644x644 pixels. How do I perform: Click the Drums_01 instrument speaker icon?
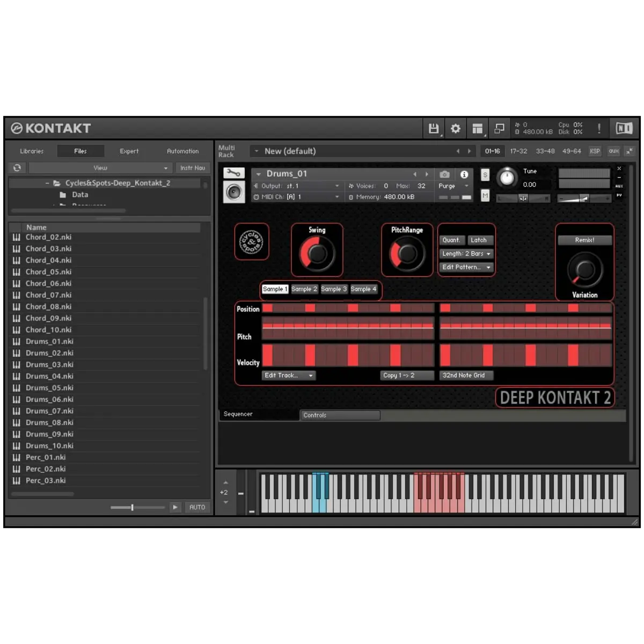coord(234,192)
